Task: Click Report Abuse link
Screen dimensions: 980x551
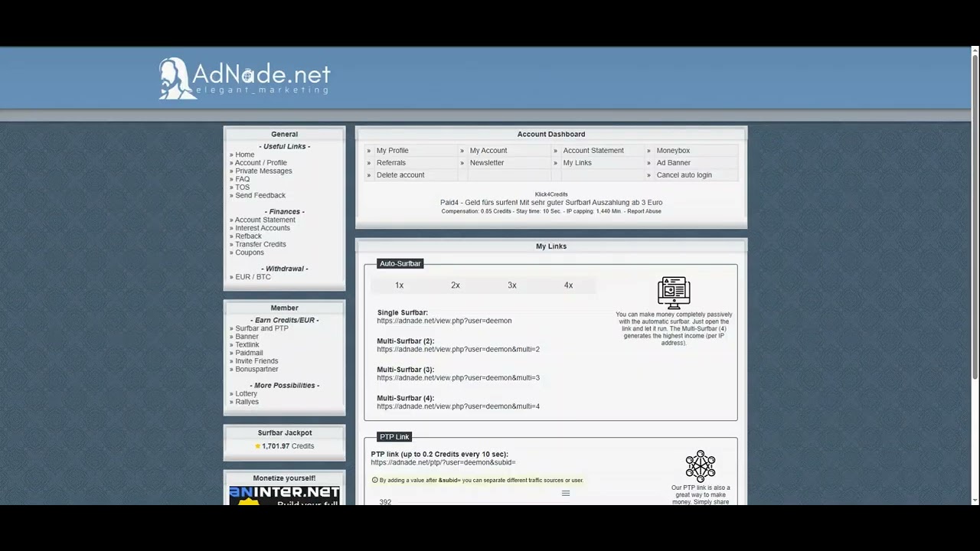Action: pos(644,211)
